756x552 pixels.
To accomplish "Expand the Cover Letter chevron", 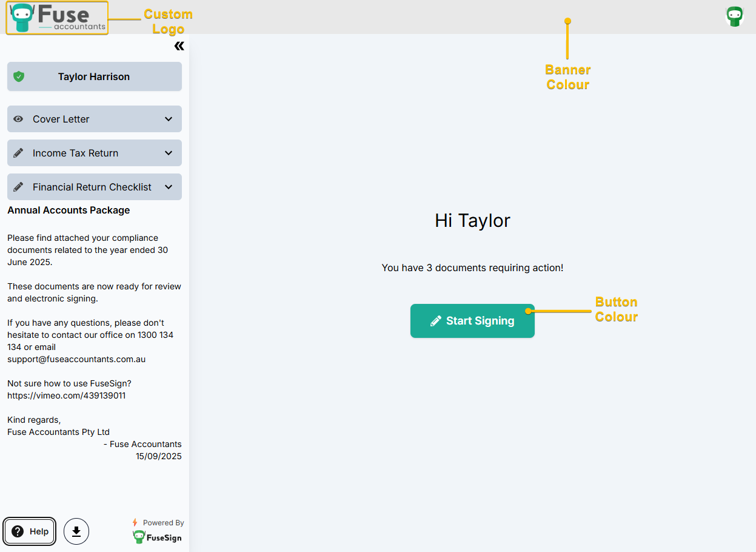I will [169, 119].
